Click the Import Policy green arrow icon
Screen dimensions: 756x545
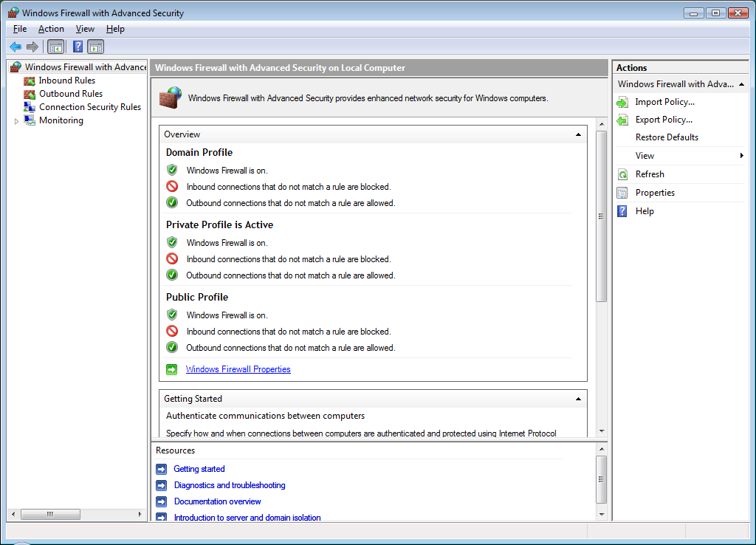click(622, 102)
